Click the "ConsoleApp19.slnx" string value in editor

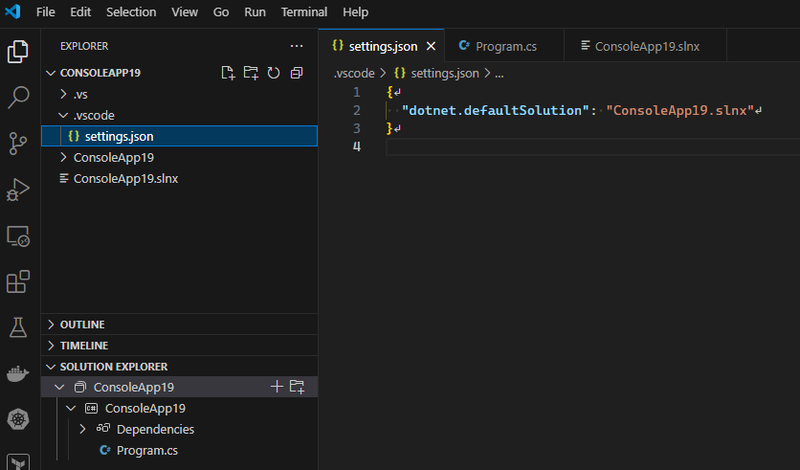pyautogui.click(x=680, y=110)
